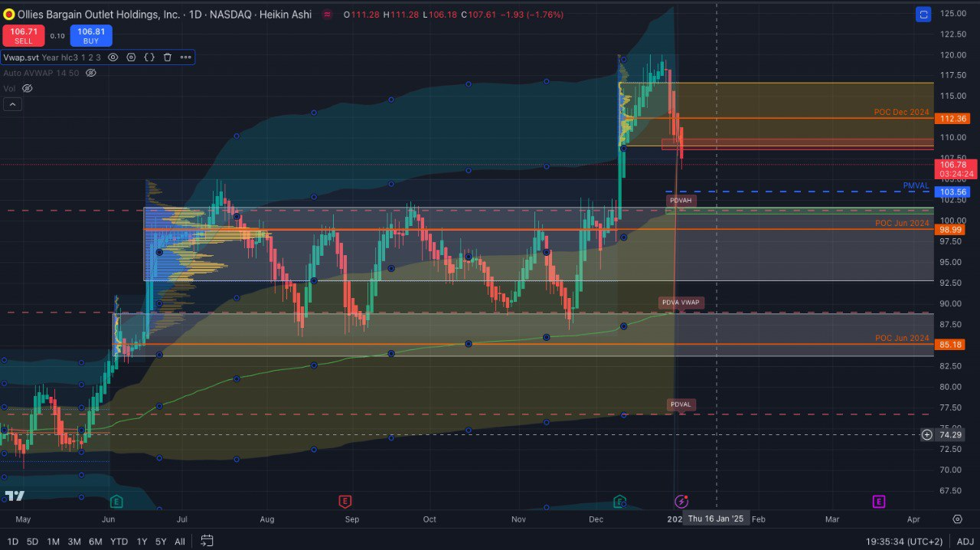This screenshot has width=980, height=550.
Task: Hide the Vwap.svt indicator with eye icon
Action: 113,57
